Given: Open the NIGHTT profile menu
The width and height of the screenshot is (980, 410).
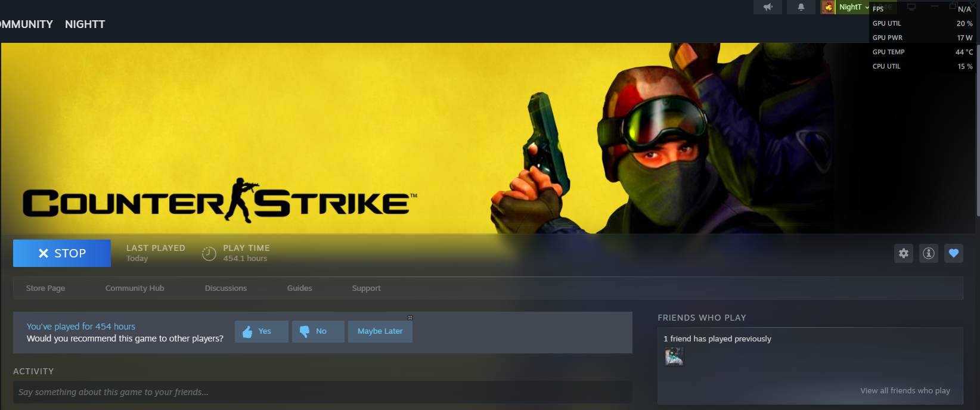Looking at the screenshot, I should point(85,24).
